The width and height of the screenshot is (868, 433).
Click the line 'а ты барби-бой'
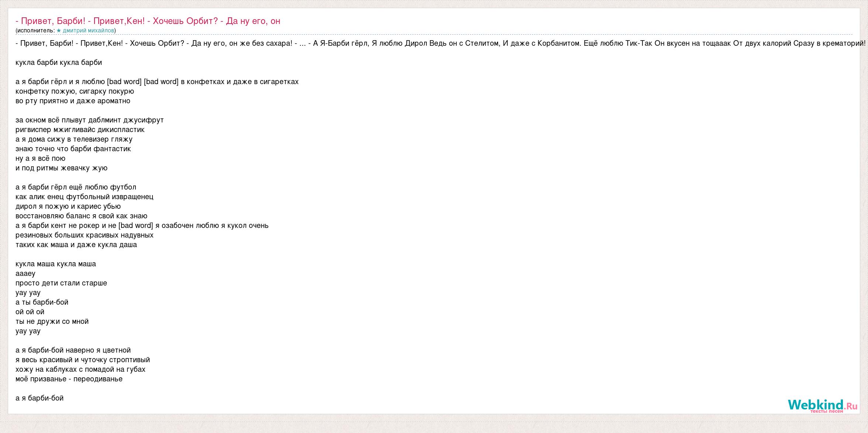[x=42, y=302]
